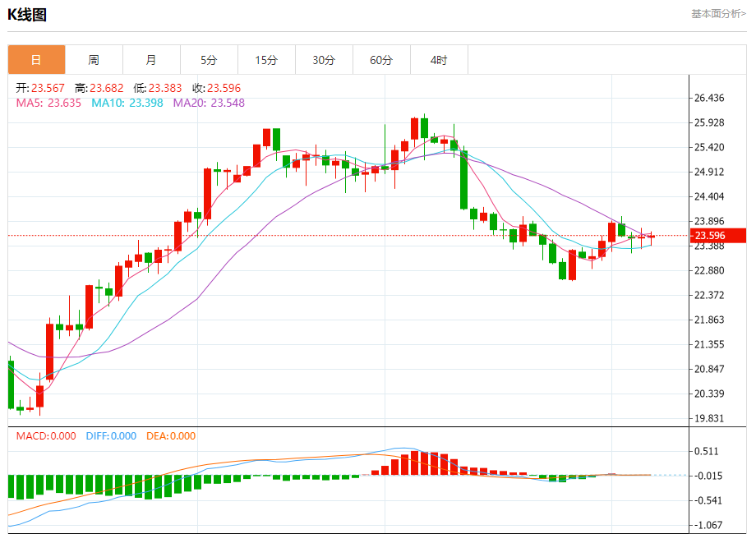Select the 日 daily chart tab
Viewport: 756px width, 534px height.
[x=36, y=60]
